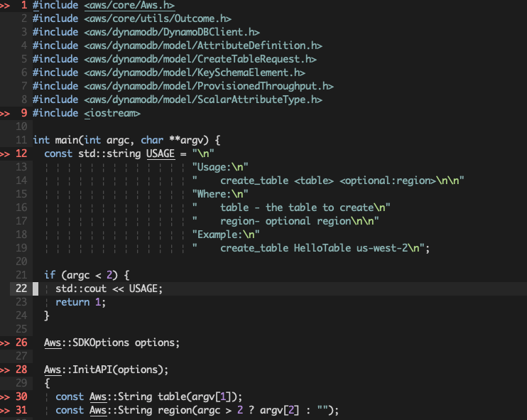The height and width of the screenshot is (420, 527).
Task: Click on region(argc > 2 declaration
Action: (x=200, y=410)
